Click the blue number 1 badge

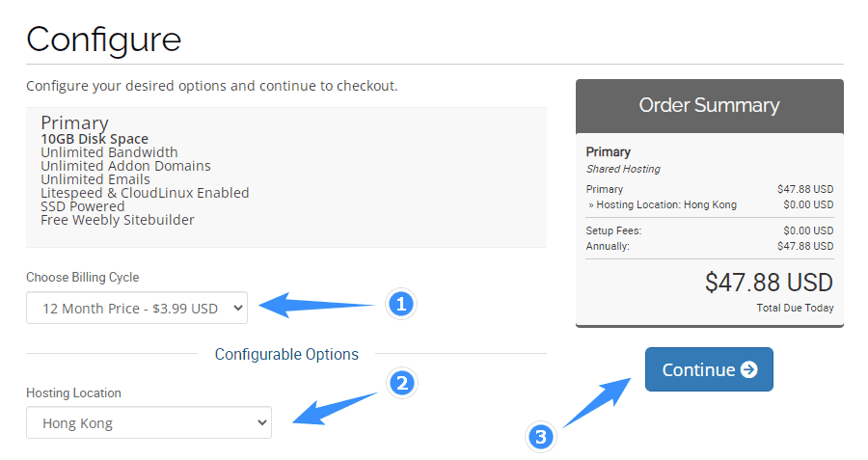[401, 304]
